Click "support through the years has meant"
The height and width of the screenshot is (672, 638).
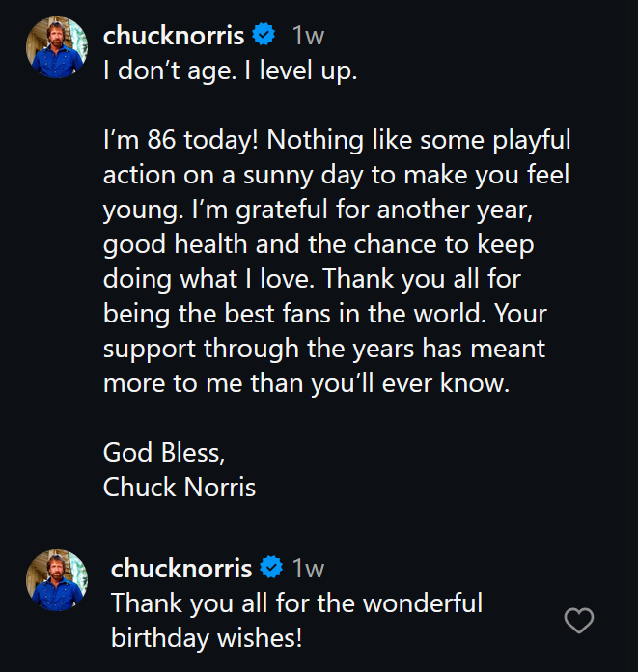[x=324, y=349]
